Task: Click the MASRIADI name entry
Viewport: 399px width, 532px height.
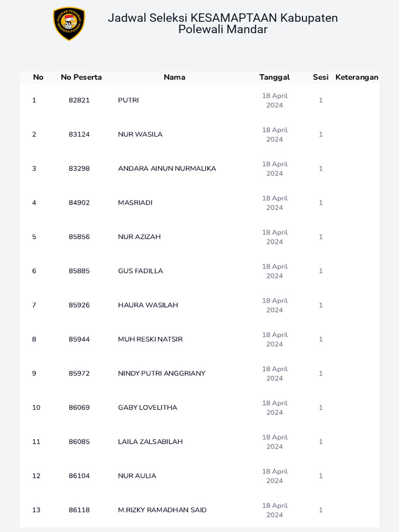Action: coord(135,203)
